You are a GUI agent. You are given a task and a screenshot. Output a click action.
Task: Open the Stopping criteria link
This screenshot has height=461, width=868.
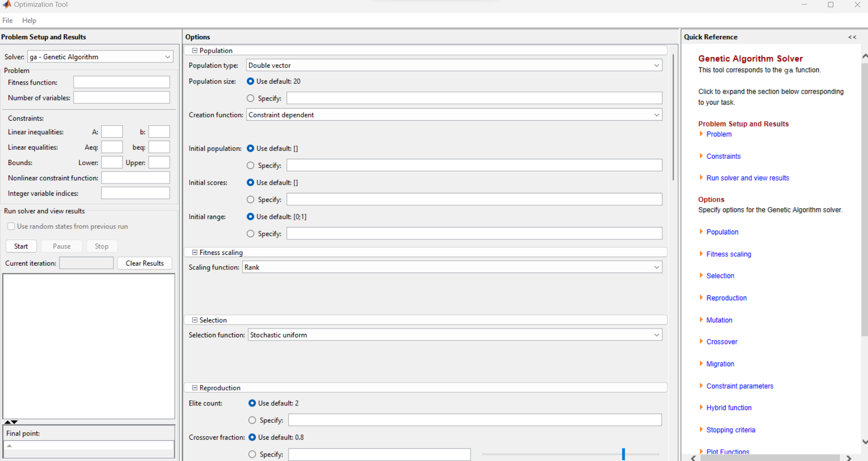[730, 430]
